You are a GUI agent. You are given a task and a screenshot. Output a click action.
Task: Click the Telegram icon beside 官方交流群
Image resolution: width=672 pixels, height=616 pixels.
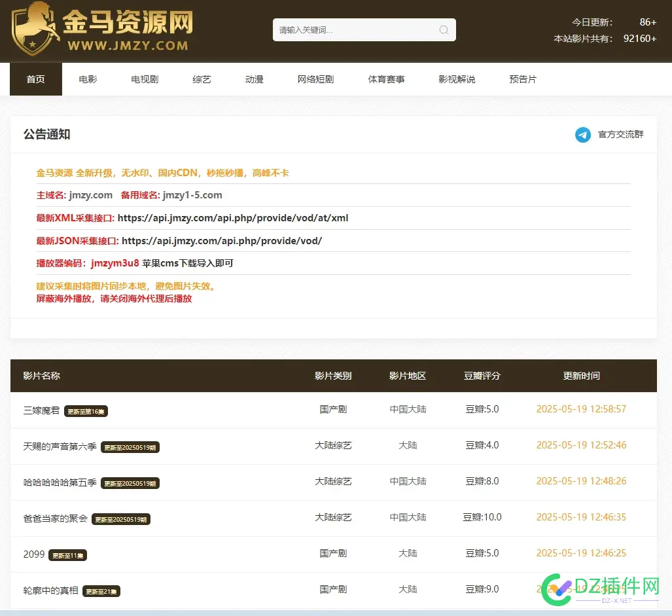582,135
